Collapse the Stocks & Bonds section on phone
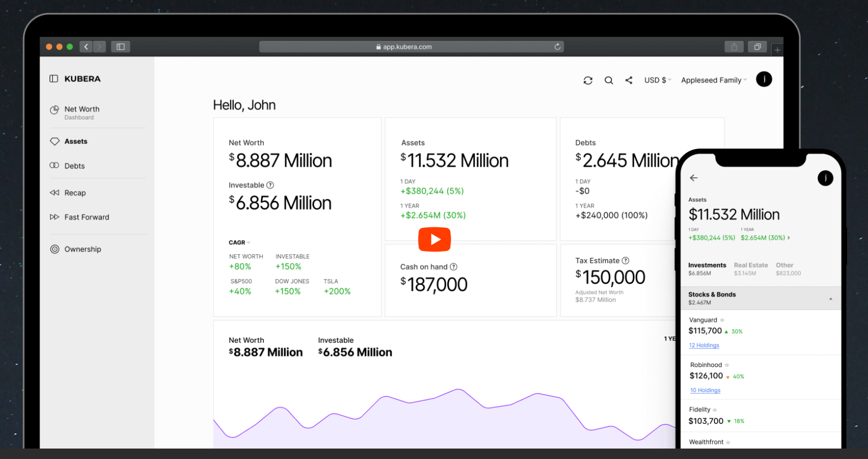868x459 pixels. pyautogui.click(x=831, y=298)
